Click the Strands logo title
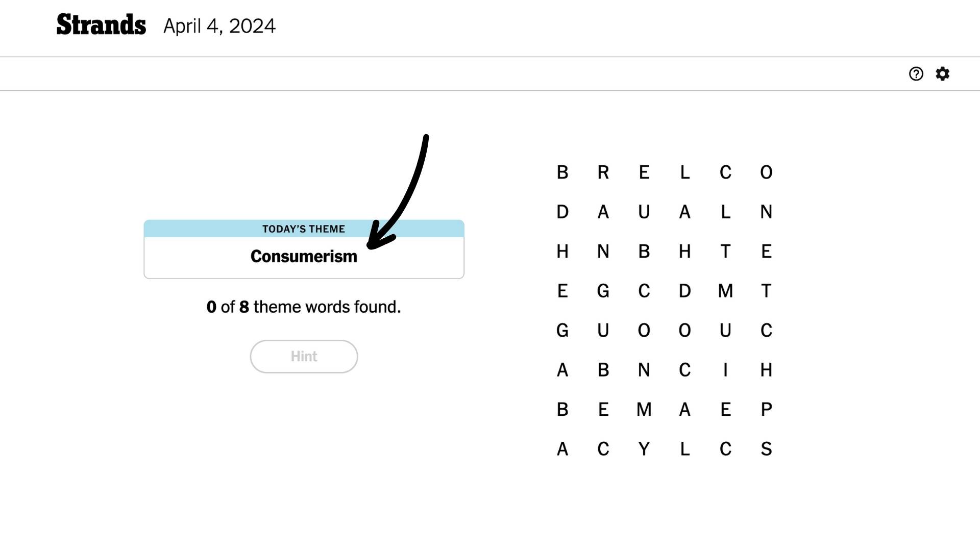The image size is (980, 551). point(101,25)
